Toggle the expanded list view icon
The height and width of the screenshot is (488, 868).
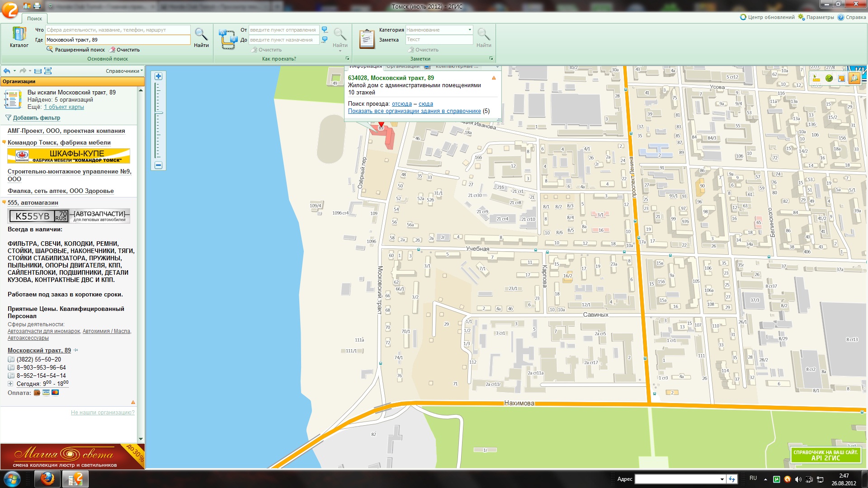[48, 71]
